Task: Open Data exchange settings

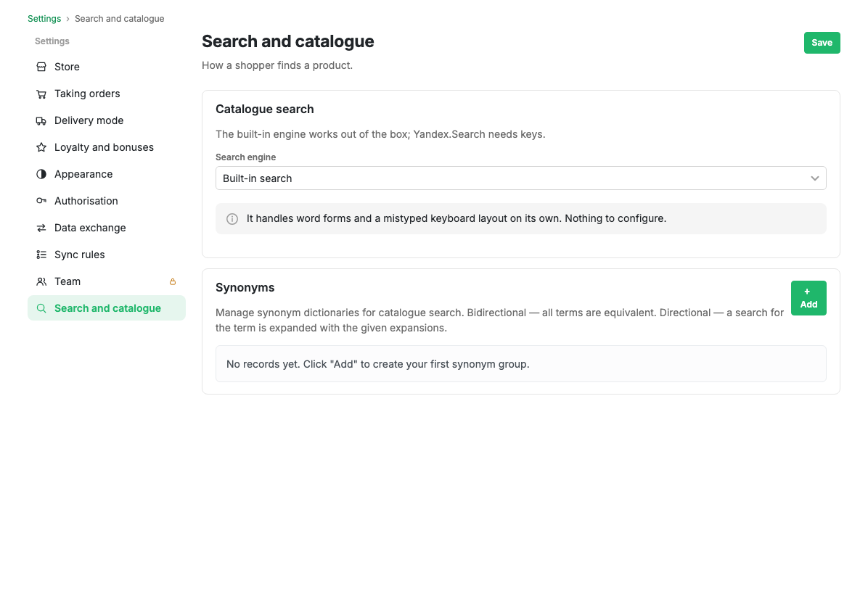Action: (x=106, y=228)
